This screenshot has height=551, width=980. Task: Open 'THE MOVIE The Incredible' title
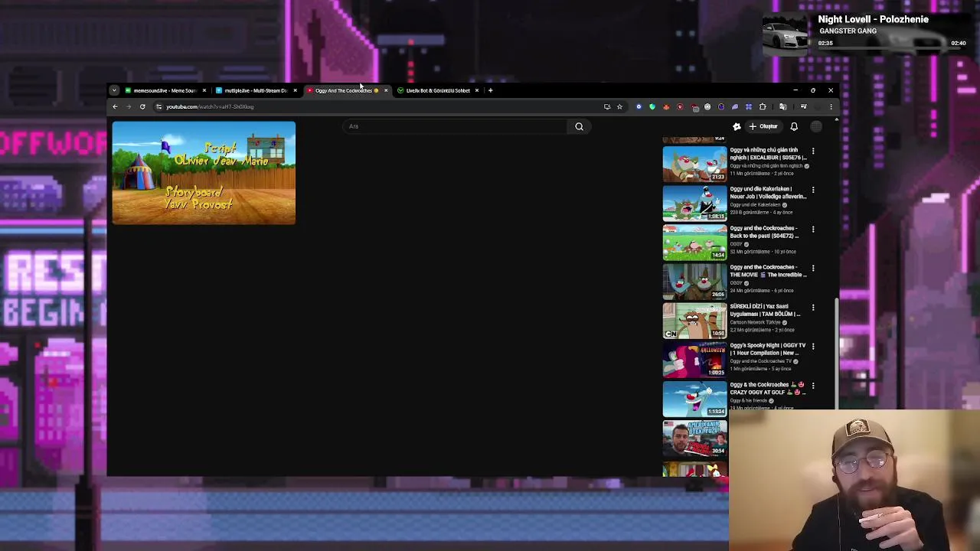pos(768,271)
